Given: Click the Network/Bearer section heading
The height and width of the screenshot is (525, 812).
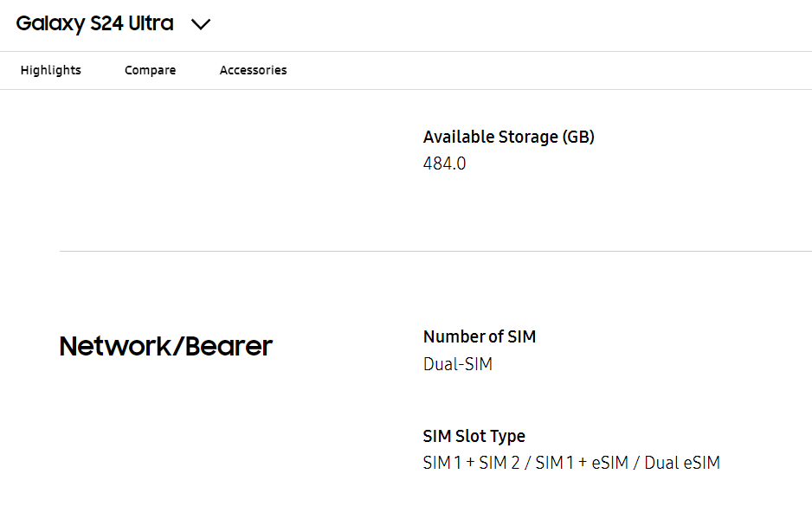Looking at the screenshot, I should (165, 346).
